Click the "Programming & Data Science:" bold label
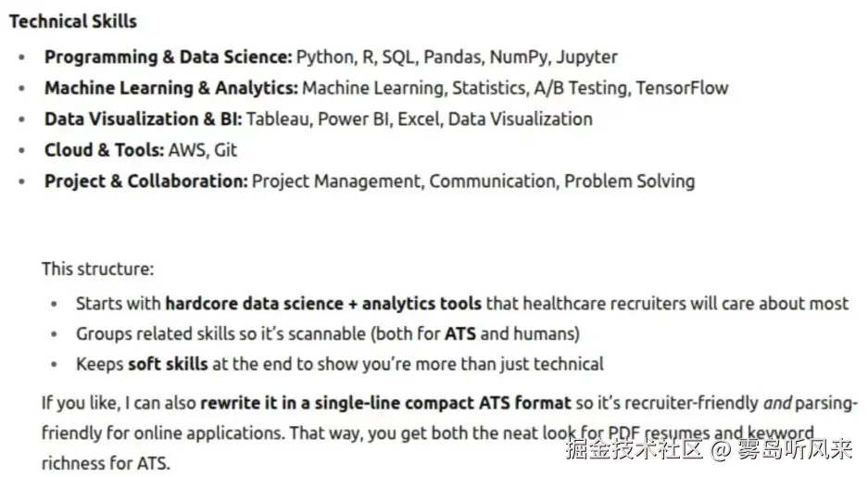Screen dimensions: 868x477 coord(168,57)
